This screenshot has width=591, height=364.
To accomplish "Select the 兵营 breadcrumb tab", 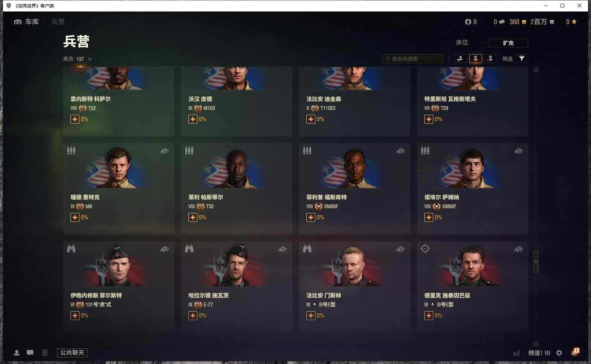I will tap(58, 22).
